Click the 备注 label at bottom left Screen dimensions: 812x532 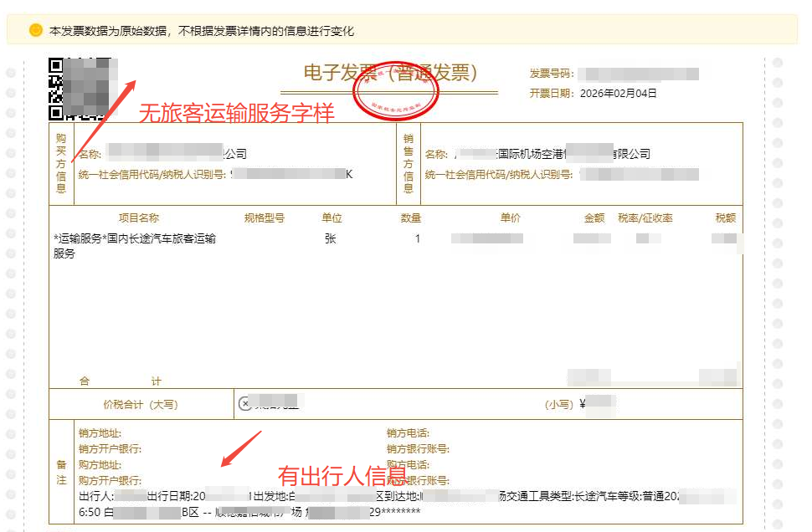coord(61,472)
